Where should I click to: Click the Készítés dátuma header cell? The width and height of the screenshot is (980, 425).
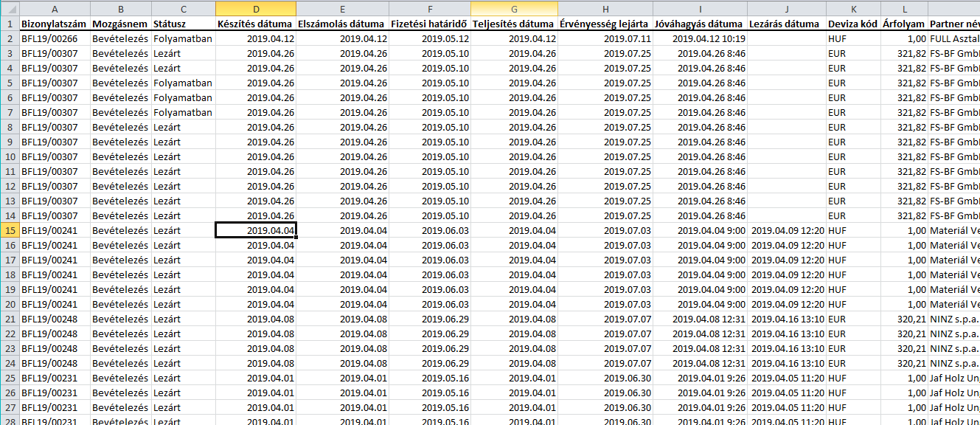point(256,24)
